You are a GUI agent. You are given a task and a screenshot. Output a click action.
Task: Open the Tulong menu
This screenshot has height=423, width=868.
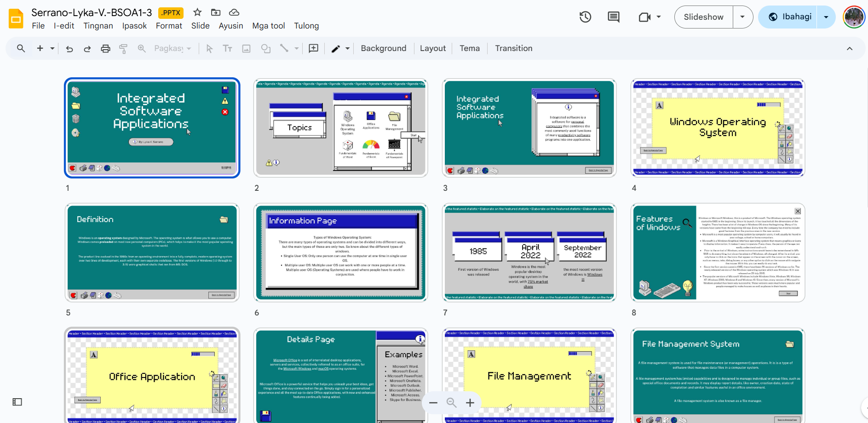click(x=306, y=26)
